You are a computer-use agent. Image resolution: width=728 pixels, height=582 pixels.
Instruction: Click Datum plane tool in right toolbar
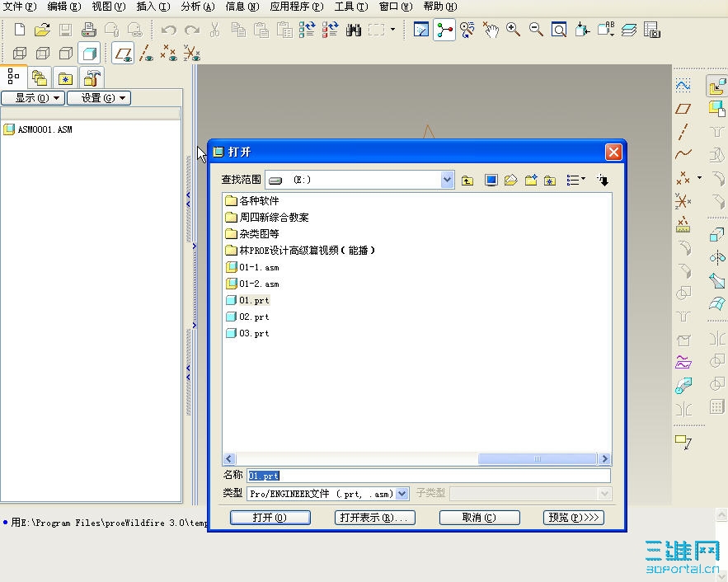pos(683,109)
